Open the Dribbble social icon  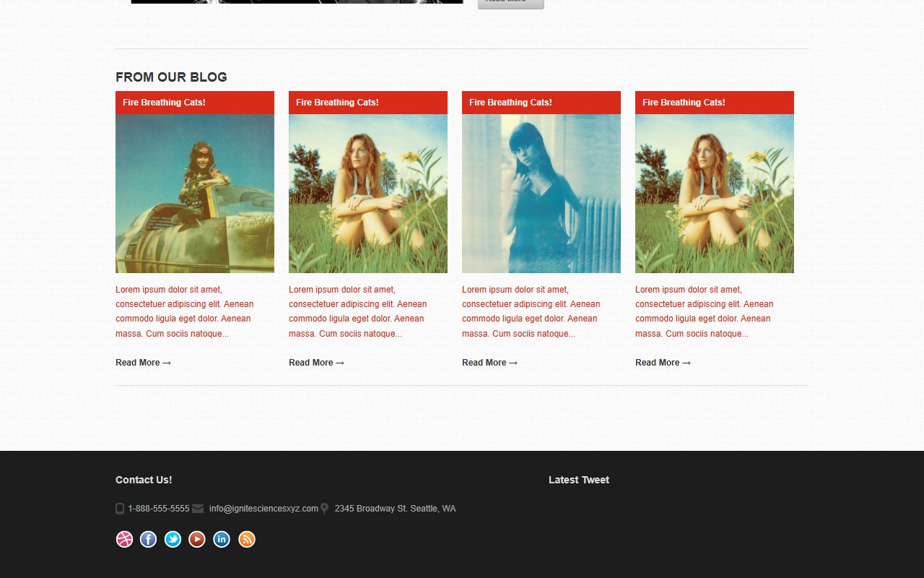click(124, 539)
